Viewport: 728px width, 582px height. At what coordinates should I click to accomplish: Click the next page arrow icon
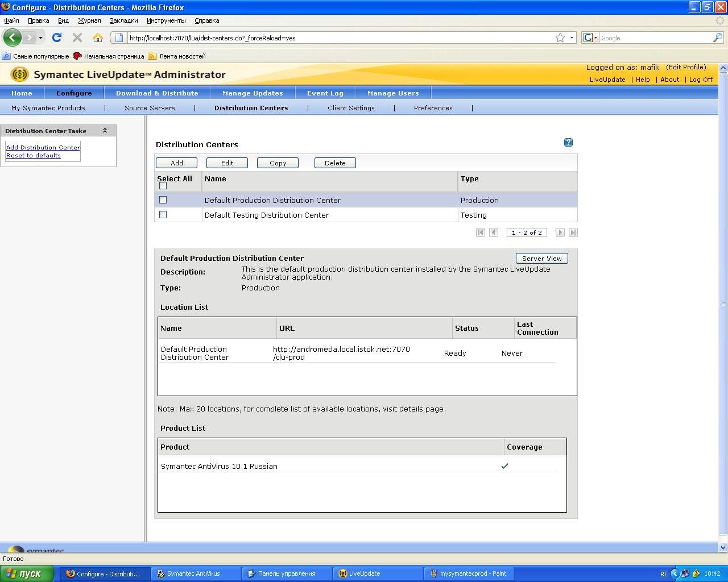pos(560,232)
